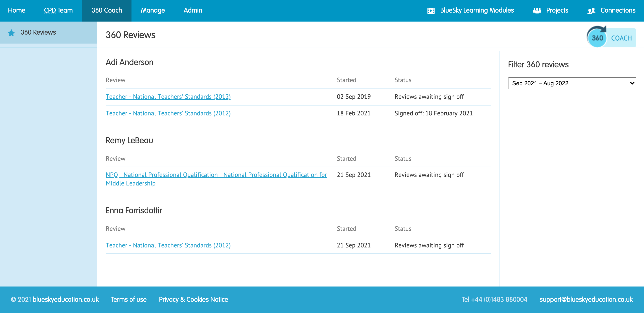Click the Connections people icon
The height and width of the screenshot is (313, 644).
click(x=591, y=11)
